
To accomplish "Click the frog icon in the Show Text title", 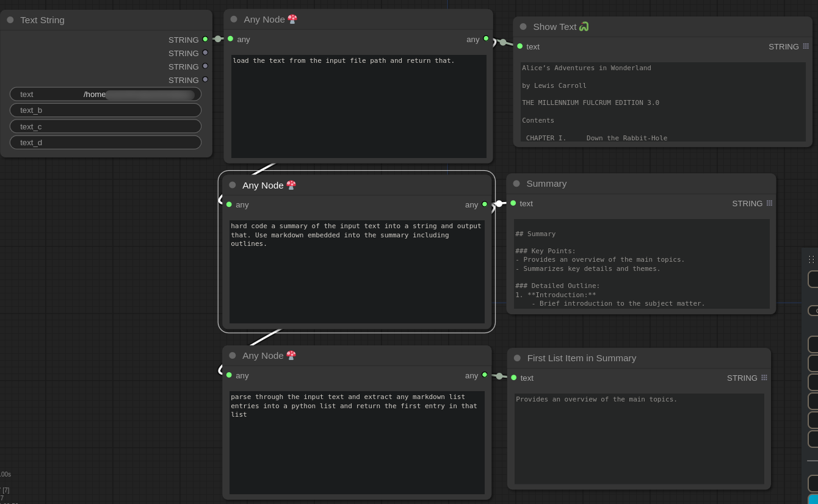I will pos(584,26).
